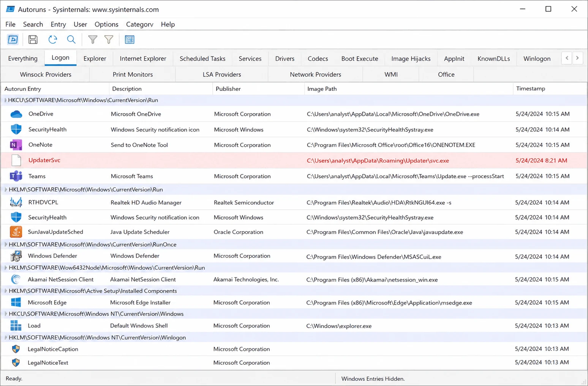
Task: Switch to the Drivers tab
Action: (x=285, y=59)
